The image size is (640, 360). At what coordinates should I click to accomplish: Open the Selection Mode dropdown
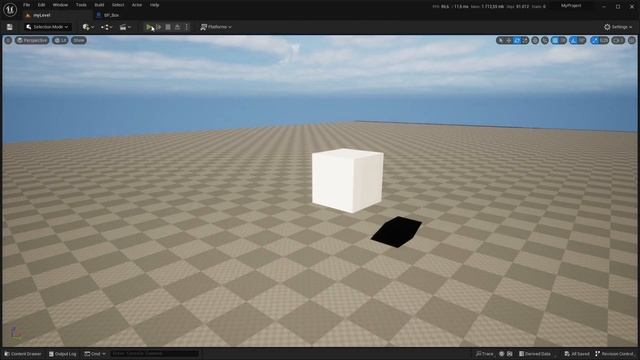(x=47, y=27)
